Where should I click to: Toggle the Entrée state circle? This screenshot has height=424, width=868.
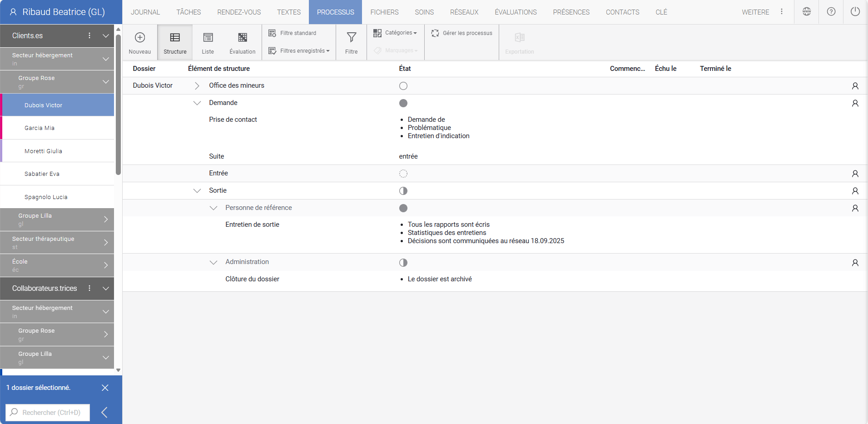403,173
